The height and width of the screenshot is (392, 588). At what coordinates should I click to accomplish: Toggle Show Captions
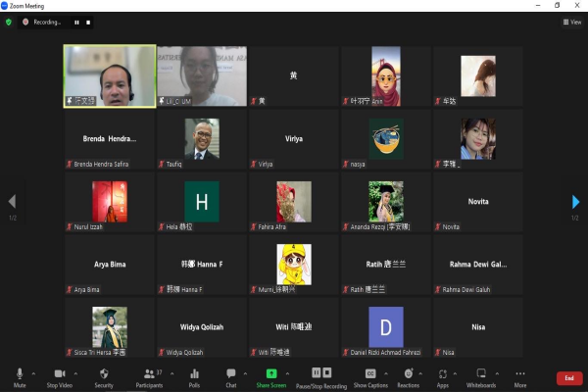(371, 376)
